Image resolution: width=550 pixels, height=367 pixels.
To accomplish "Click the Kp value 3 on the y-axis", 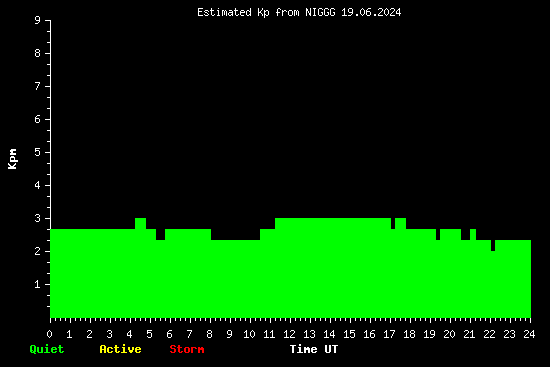I will (x=38, y=218).
